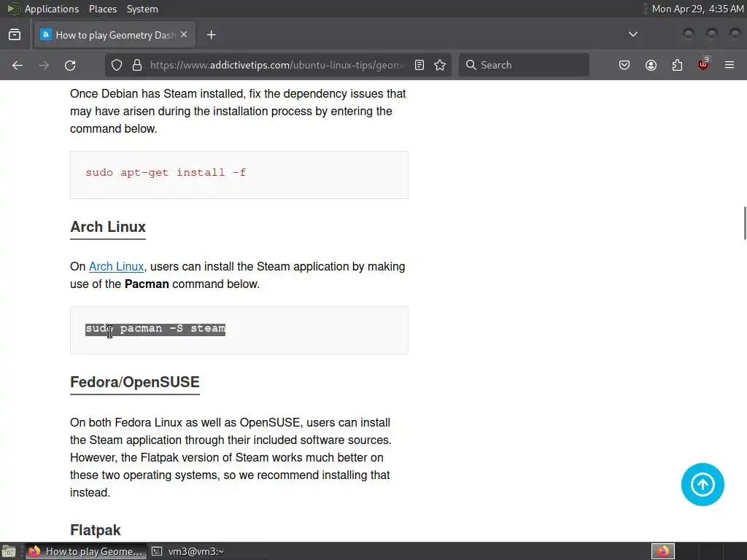Click the show desktop icon in bottom panel
This screenshot has width=747, height=560.
click(x=8, y=551)
